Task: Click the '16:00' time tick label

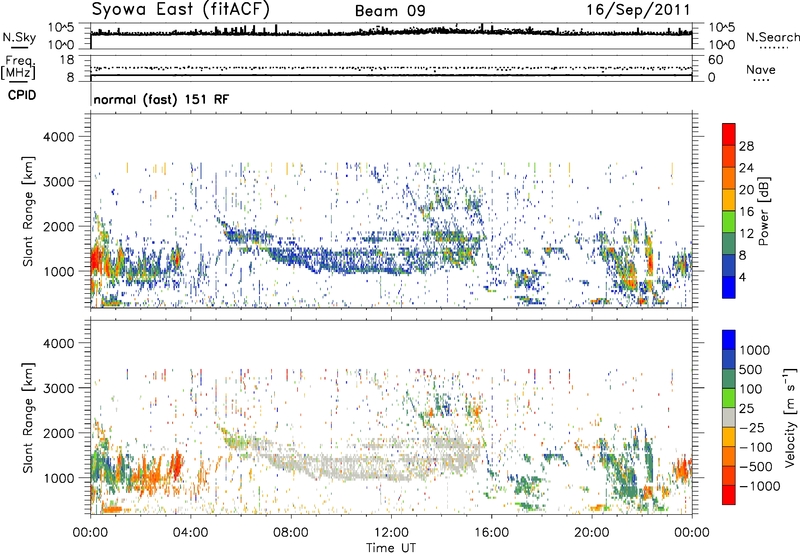Action: click(491, 533)
